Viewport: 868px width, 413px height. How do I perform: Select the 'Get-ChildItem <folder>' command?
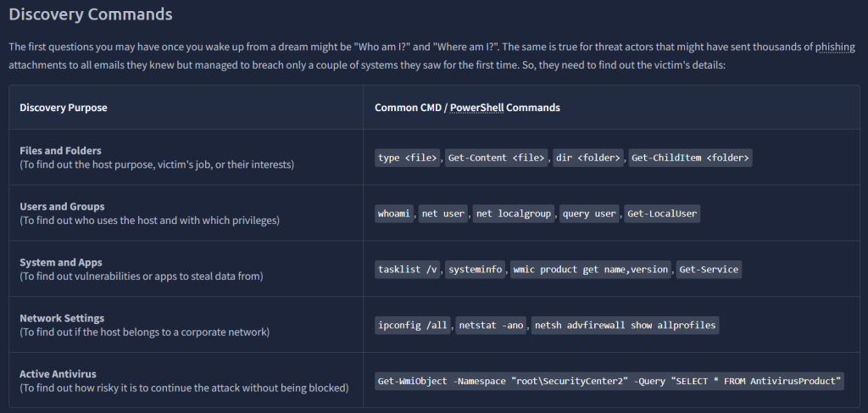coord(691,158)
